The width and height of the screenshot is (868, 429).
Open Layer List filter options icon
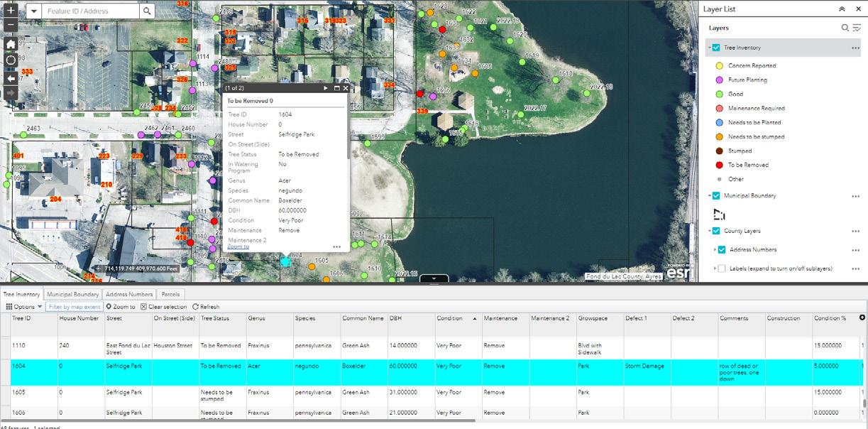point(856,28)
